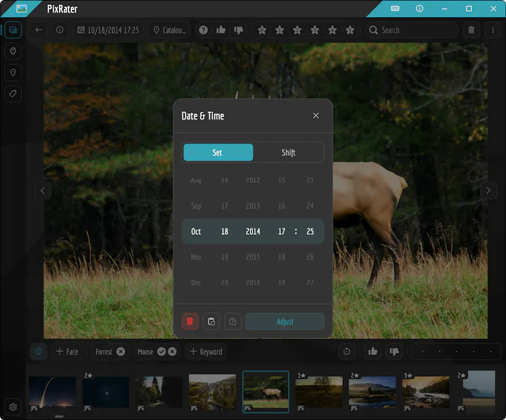
Task: Set rating to five stars
Action: tap(350, 30)
